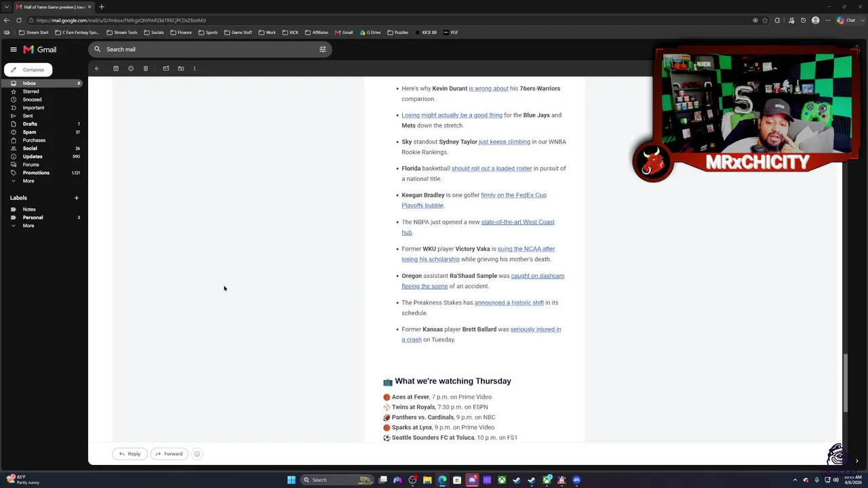Open the weather widget showing 85°F
The image size is (868, 488).
coord(24,480)
